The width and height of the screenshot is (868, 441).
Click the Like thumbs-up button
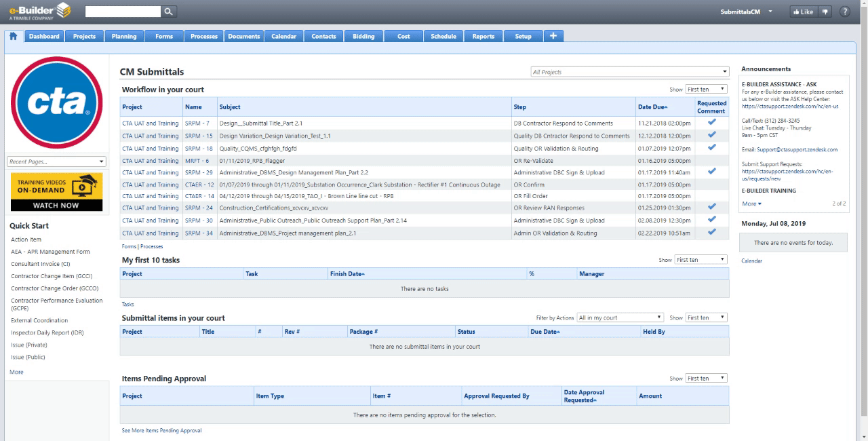803,12
